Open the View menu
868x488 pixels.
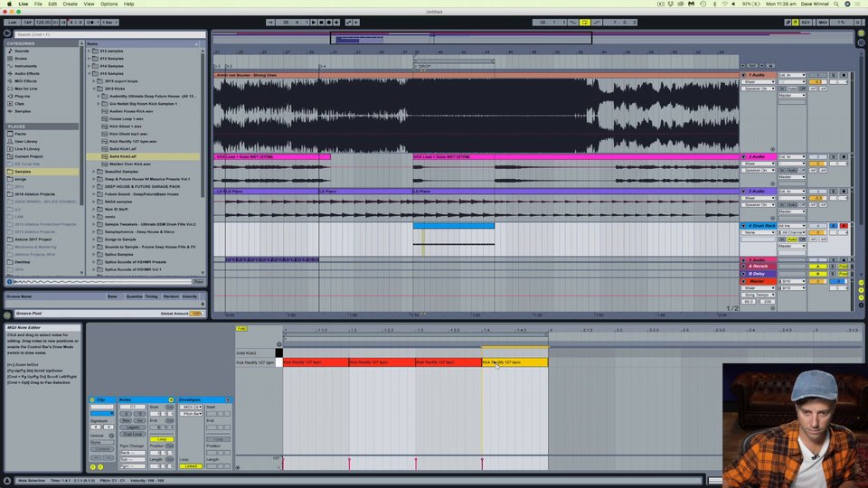[x=89, y=4]
